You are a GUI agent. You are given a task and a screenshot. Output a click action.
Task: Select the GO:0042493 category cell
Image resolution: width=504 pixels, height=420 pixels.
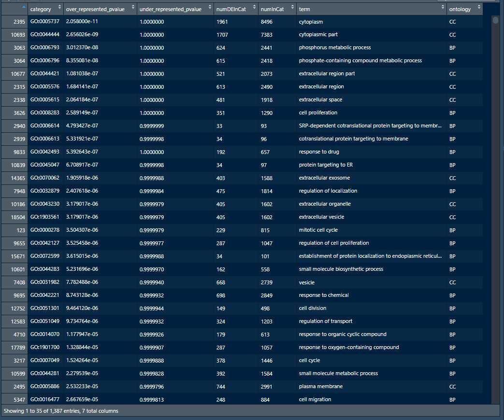point(44,152)
